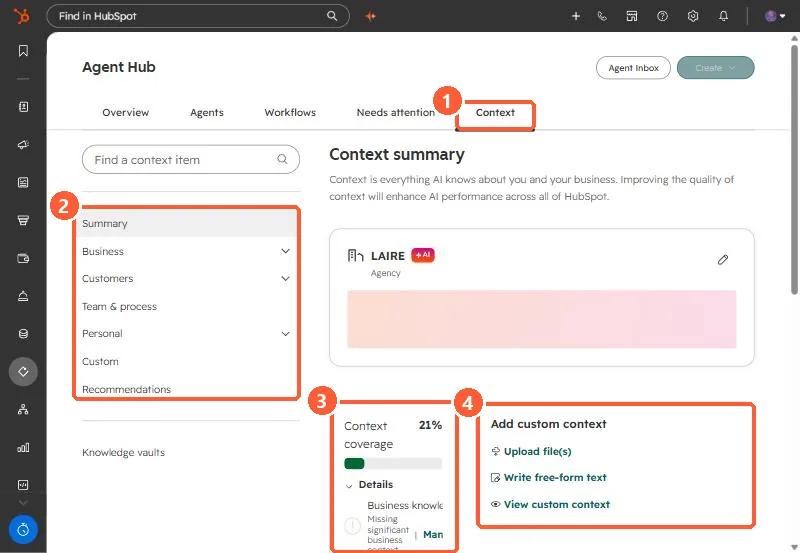Image resolution: width=800 pixels, height=553 pixels.
Task: Open the Content sidebar icon
Action: pyautogui.click(x=23, y=183)
